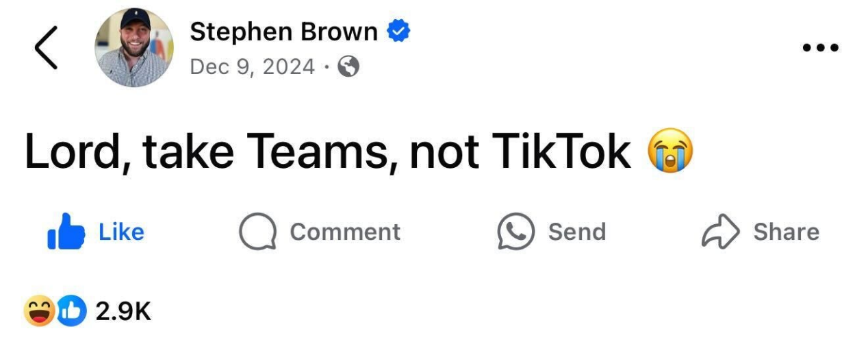Click the post text about Teams and TikTok
This screenshot has width=868, height=353.
coord(327,151)
